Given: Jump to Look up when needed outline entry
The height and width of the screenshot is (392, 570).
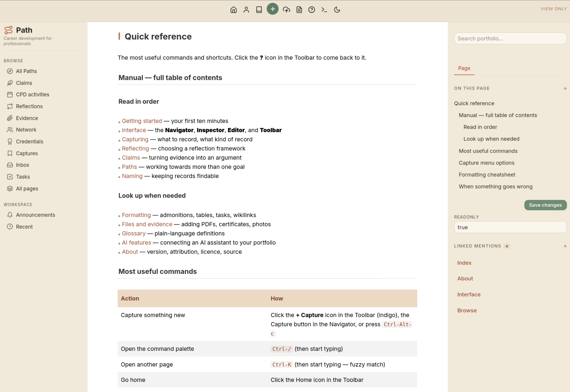Looking at the screenshot, I should tap(491, 139).
